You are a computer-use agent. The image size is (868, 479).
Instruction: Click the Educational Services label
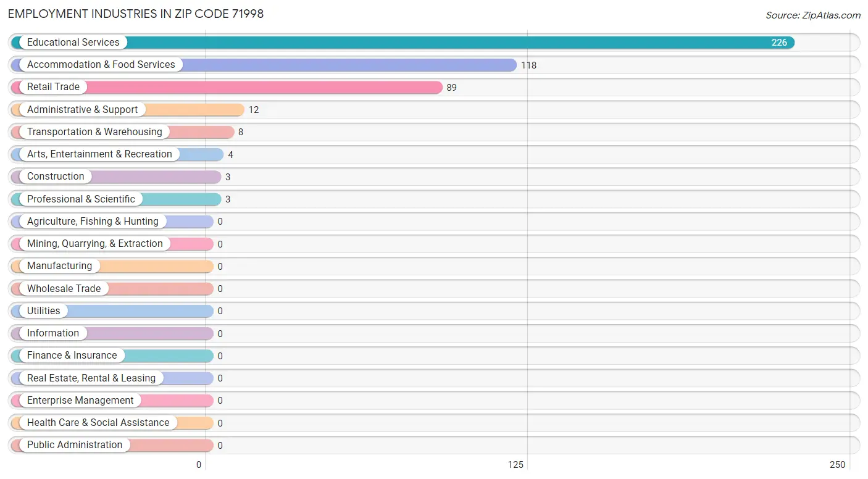[x=73, y=43]
